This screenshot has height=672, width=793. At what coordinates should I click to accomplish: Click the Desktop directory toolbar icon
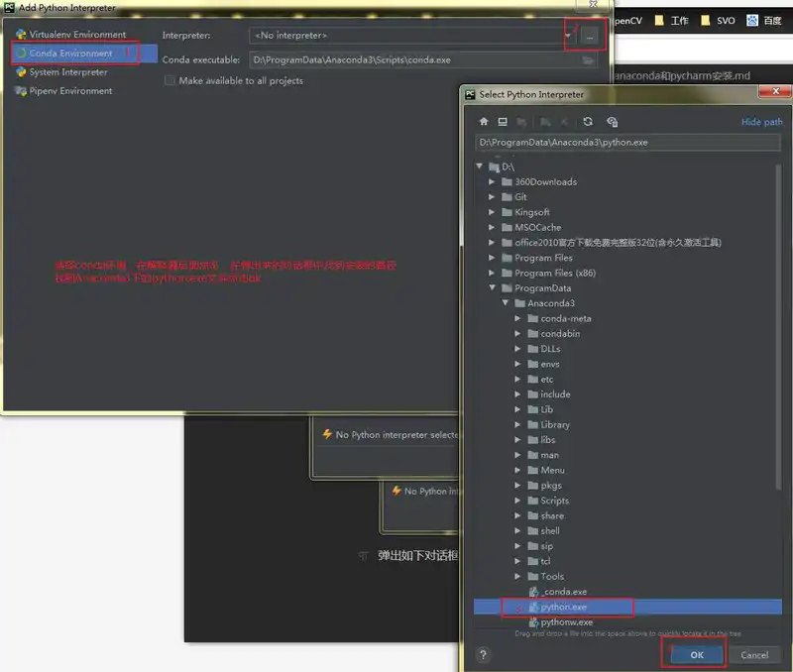tap(503, 122)
